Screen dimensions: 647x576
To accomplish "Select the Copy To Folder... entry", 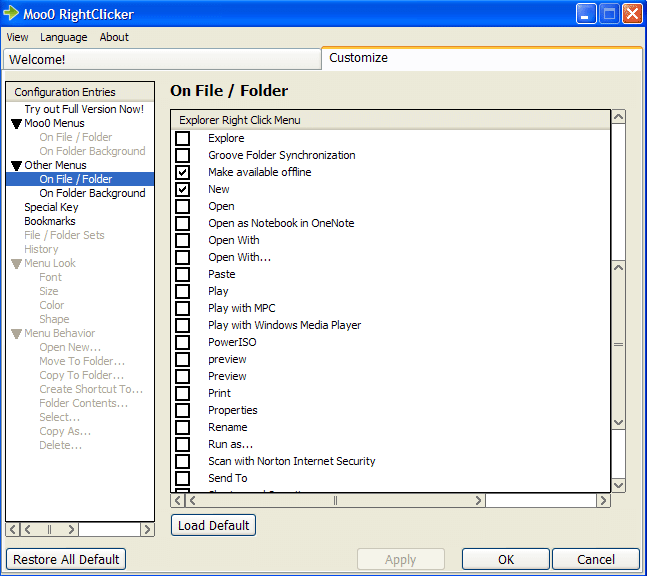I will tap(82, 375).
